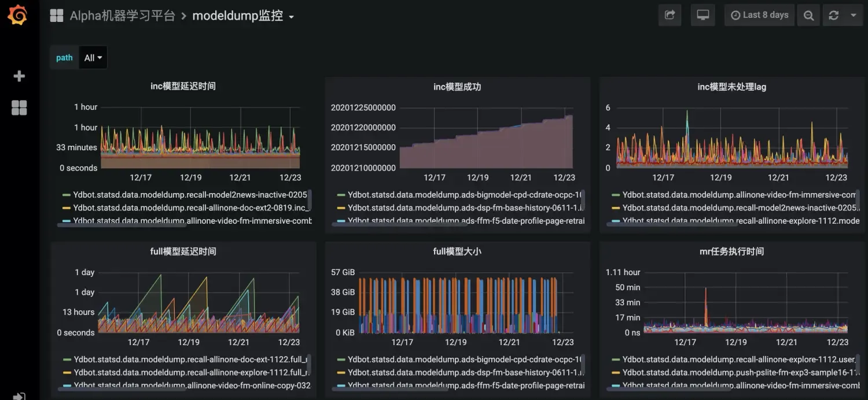Click the dashboard grid icon beside Alpha机器学习平台
The height and width of the screenshot is (400, 868).
(57, 16)
